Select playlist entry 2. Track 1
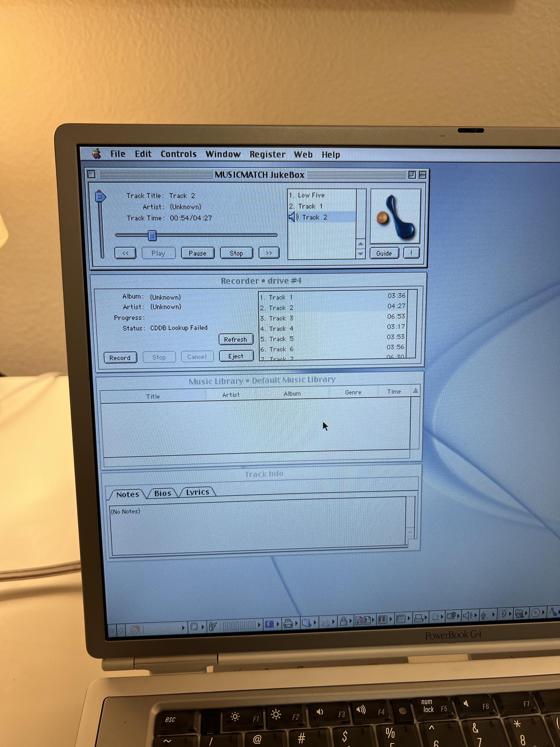The width and height of the screenshot is (560, 747). pyautogui.click(x=321, y=206)
